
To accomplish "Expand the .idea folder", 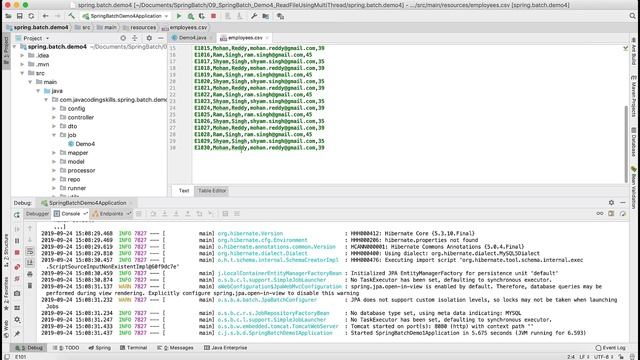I will coord(22,56).
